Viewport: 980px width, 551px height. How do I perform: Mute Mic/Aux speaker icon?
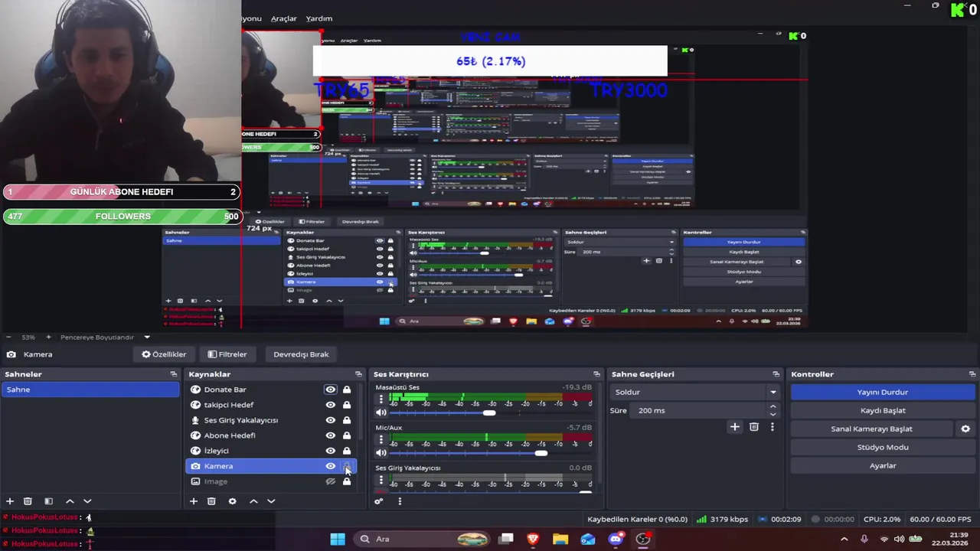click(x=381, y=453)
